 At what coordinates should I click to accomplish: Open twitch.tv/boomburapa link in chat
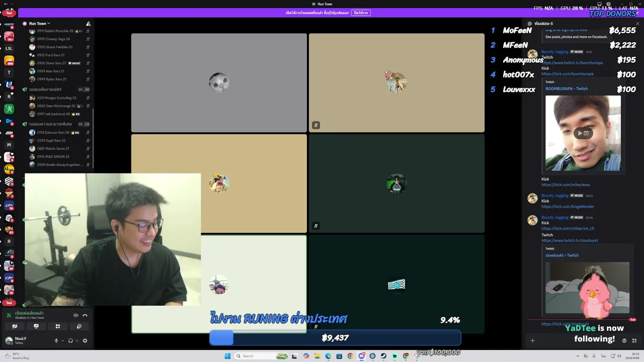coord(572,63)
